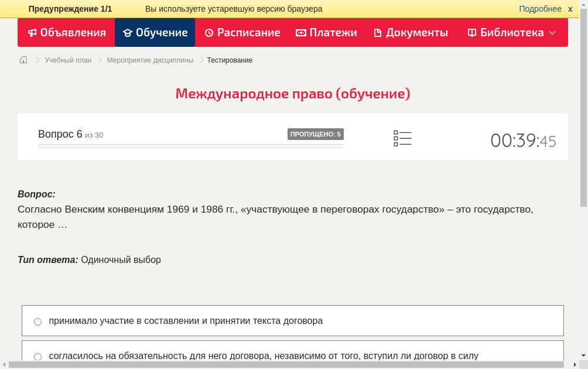Select answer «согласилось на обязательность для него договора»
Viewport: 588px width, 369px height.
point(37,356)
